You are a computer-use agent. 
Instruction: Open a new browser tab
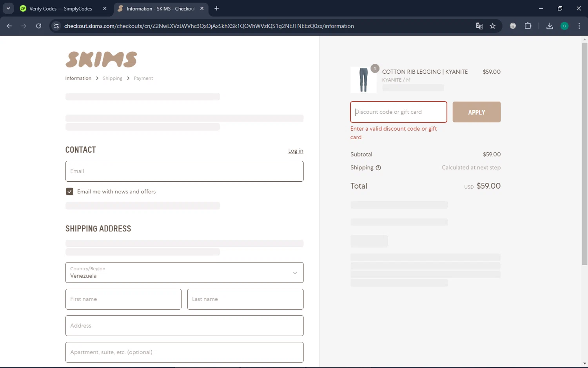(216, 8)
